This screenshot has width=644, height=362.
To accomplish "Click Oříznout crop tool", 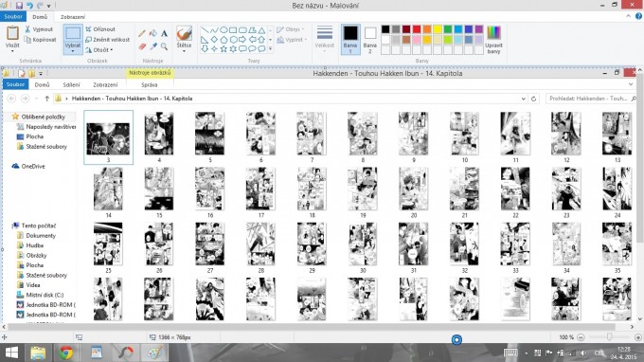I will click(x=100, y=29).
